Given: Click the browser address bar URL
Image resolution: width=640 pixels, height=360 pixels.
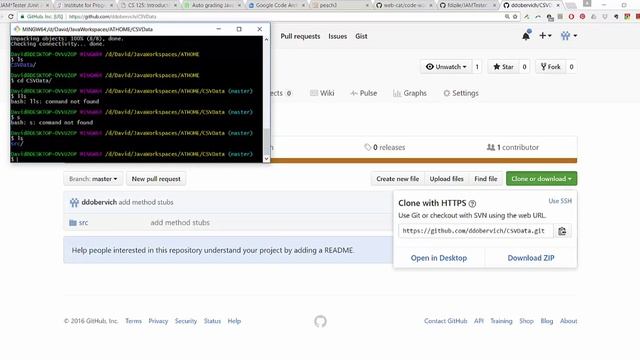Looking at the screenshot, I should [x=112, y=17].
